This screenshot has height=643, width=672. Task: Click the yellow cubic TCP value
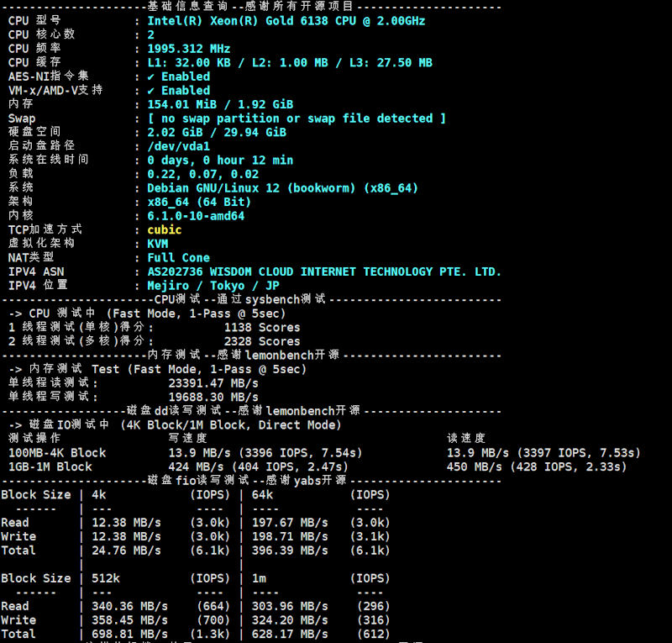[164, 229]
